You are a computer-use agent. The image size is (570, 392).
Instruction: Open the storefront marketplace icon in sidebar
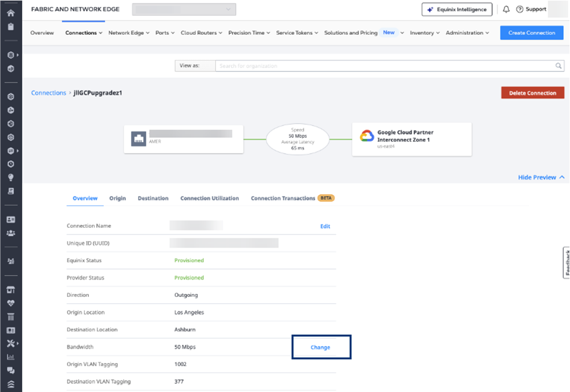[10, 289]
